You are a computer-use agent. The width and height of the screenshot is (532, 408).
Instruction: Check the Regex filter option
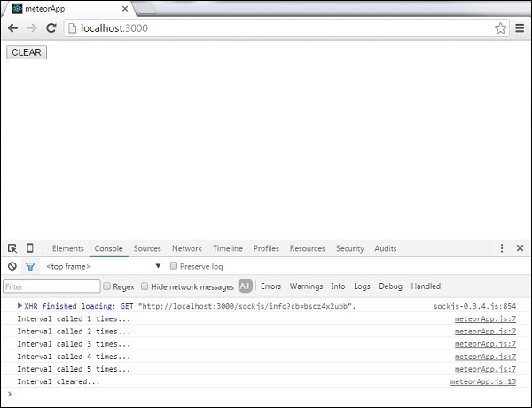point(107,286)
